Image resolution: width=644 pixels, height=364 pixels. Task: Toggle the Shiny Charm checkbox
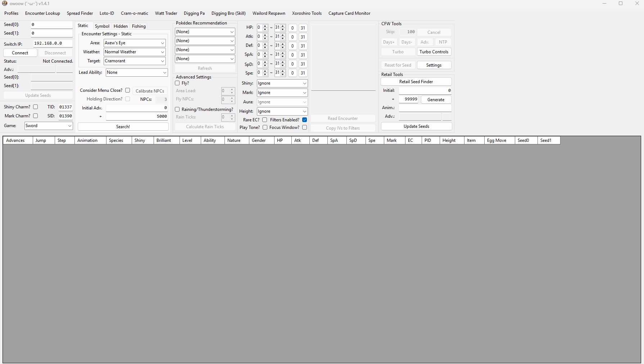pos(36,107)
